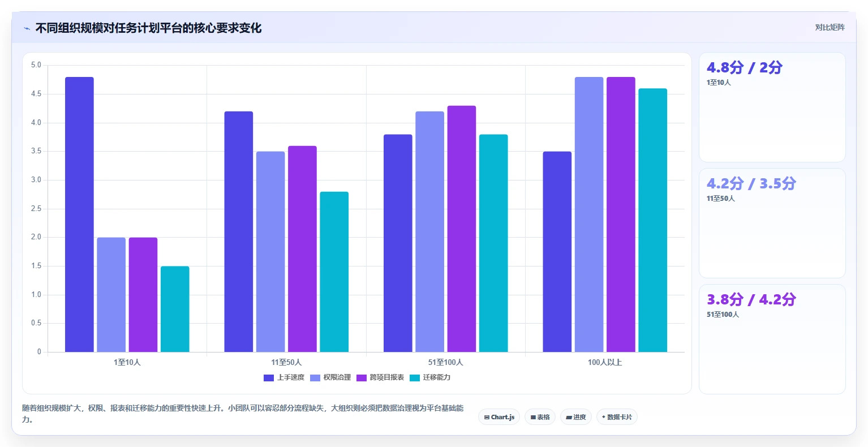
Task: Click the lightning icon beside the title
Action: click(x=27, y=28)
